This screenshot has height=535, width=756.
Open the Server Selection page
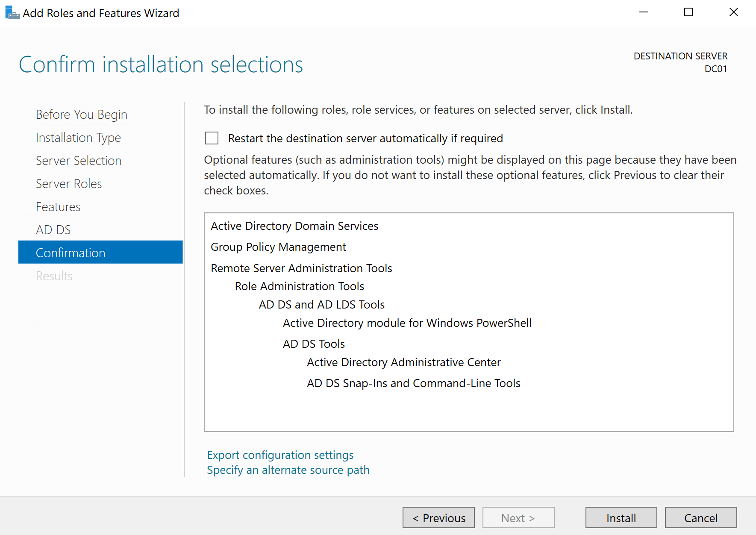78,160
